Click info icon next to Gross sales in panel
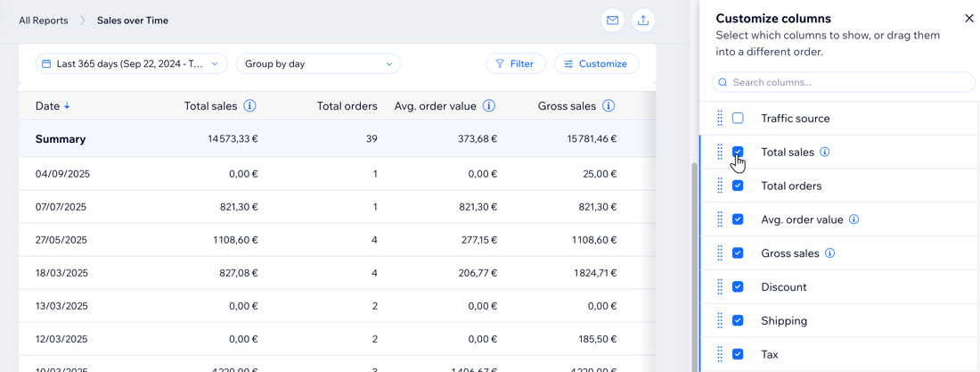This screenshot has height=372, width=980. [x=830, y=253]
